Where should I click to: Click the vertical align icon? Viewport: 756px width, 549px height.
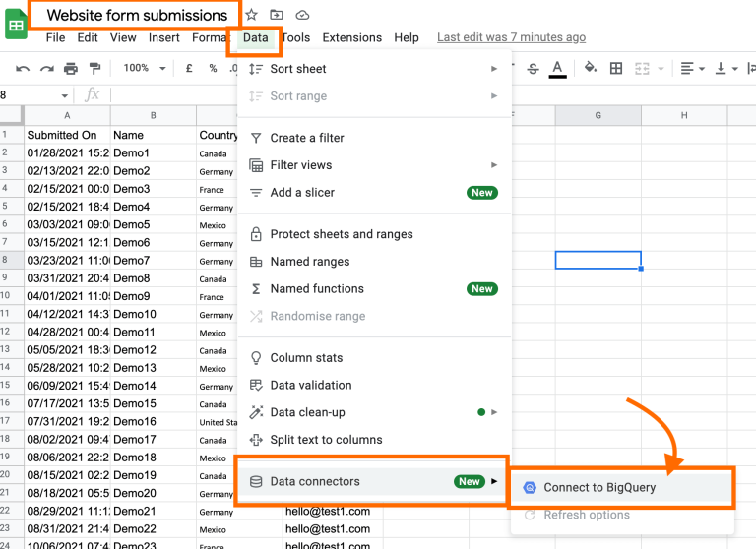[x=721, y=69]
